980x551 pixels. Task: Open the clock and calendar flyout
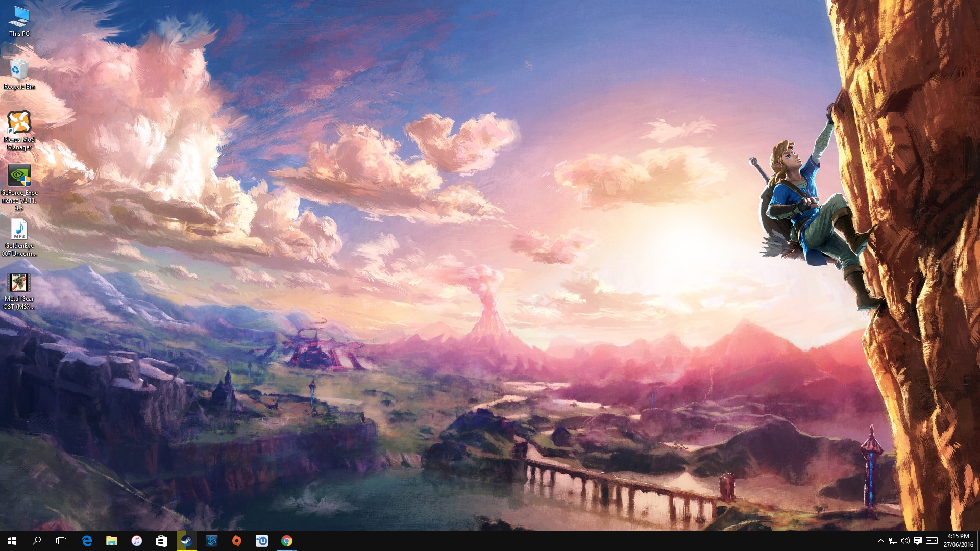point(958,541)
